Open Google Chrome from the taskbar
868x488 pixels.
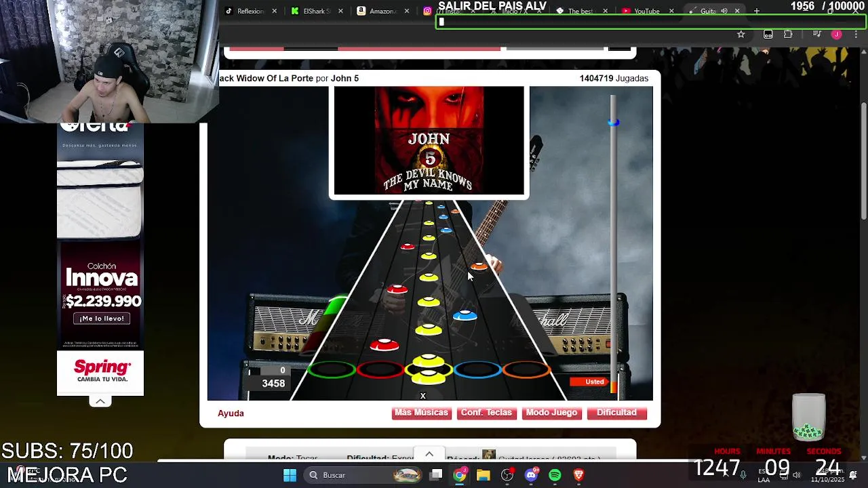(460, 475)
